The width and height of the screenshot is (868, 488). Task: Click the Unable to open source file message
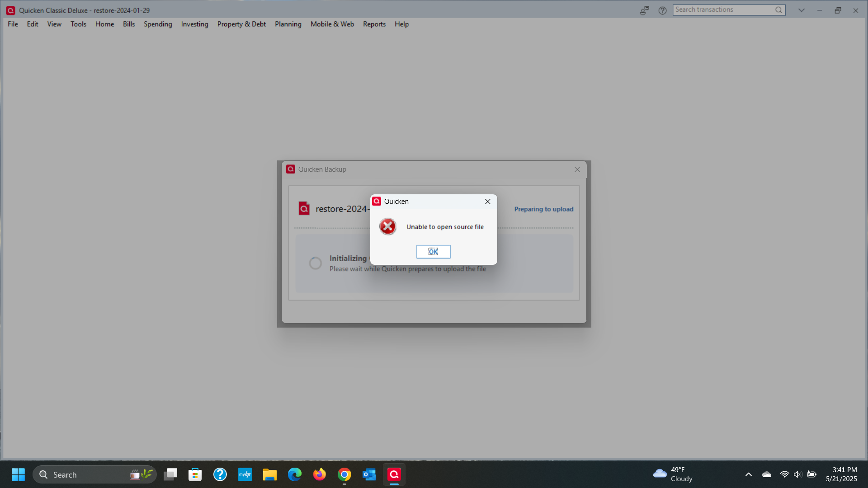[x=445, y=227]
